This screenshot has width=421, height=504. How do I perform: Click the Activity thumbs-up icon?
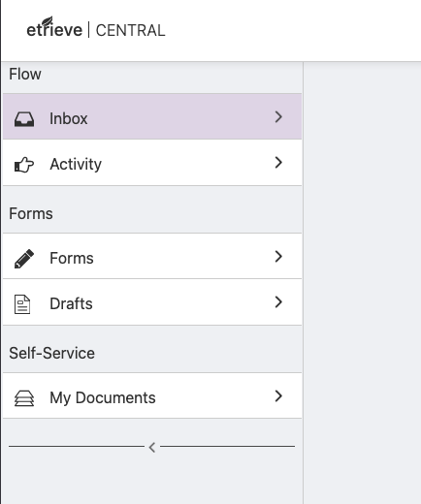point(24,165)
